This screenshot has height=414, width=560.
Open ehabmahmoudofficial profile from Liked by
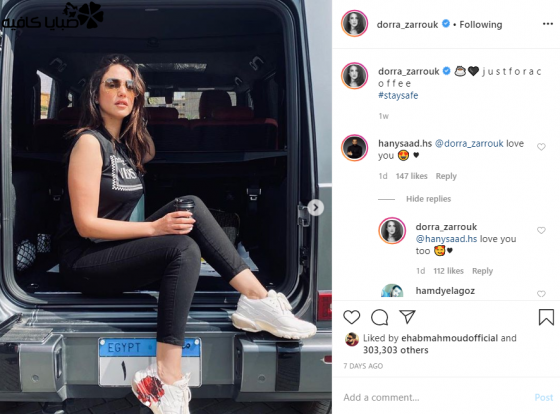pos(449,338)
